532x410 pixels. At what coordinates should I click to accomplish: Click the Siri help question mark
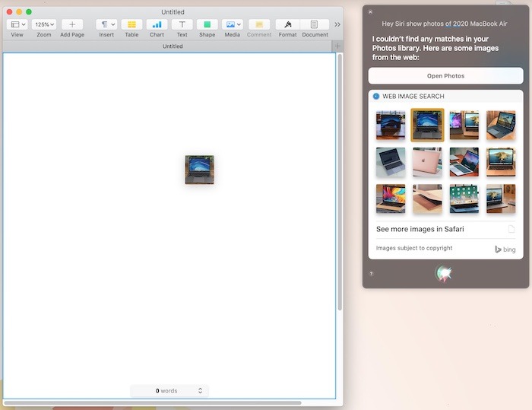[371, 273]
